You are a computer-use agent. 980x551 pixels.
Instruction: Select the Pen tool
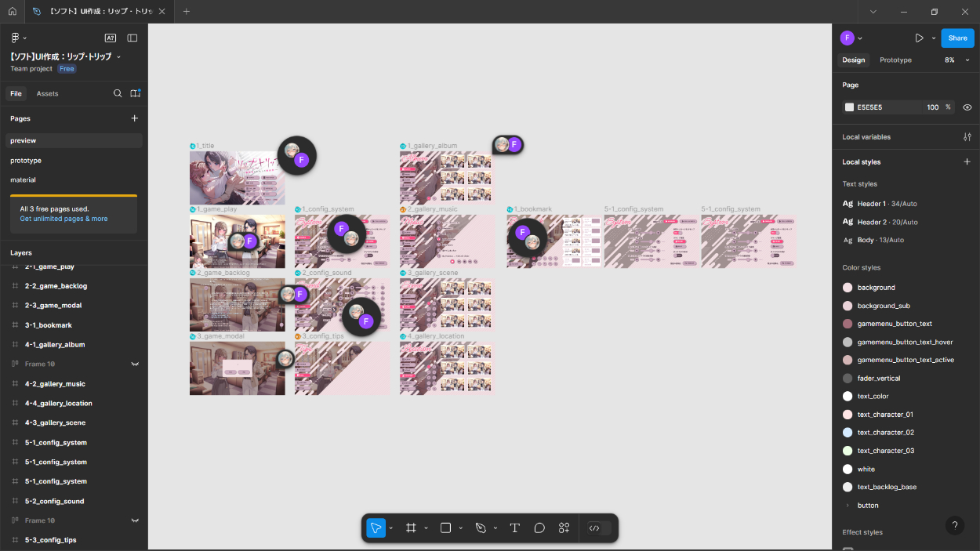tap(481, 528)
